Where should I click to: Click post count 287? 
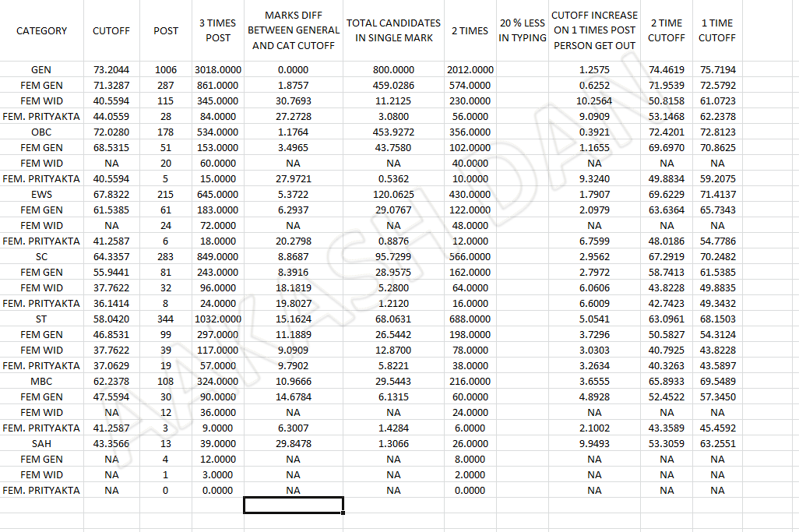tap(166, 85)
